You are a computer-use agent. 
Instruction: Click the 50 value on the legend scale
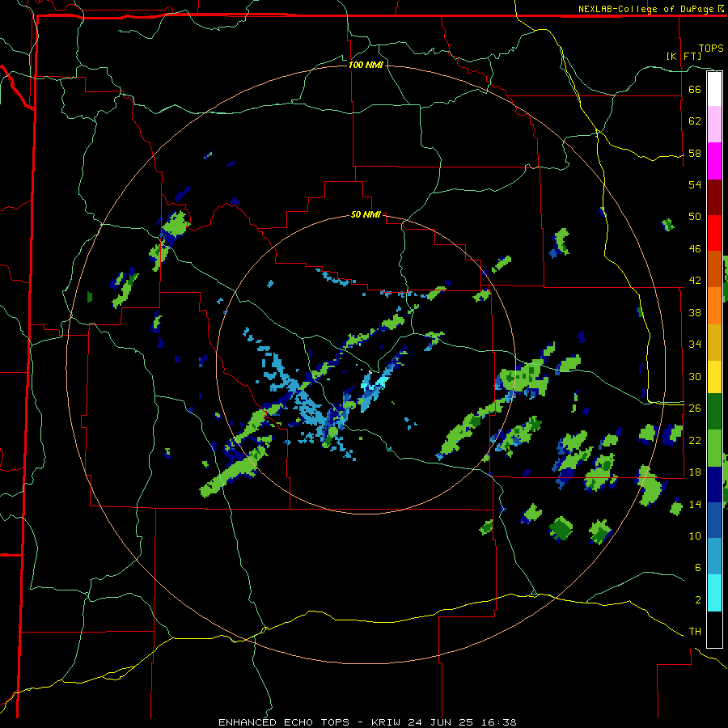click(695, 216)
